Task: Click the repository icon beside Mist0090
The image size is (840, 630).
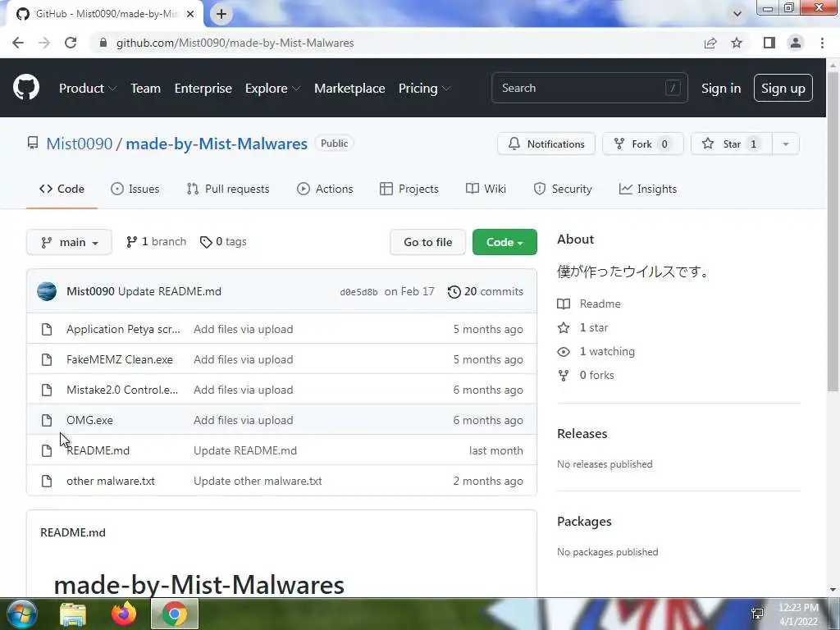Action: coord(33,143)
